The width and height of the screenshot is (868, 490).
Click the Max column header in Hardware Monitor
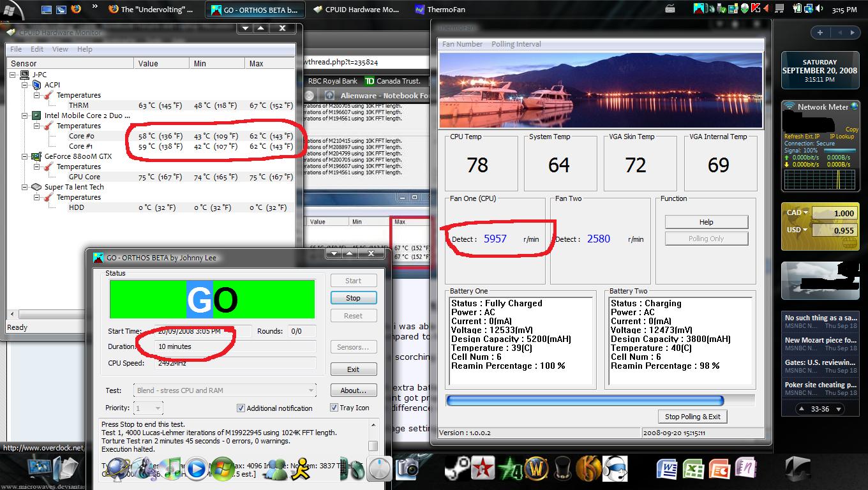(x=270, y=63)
